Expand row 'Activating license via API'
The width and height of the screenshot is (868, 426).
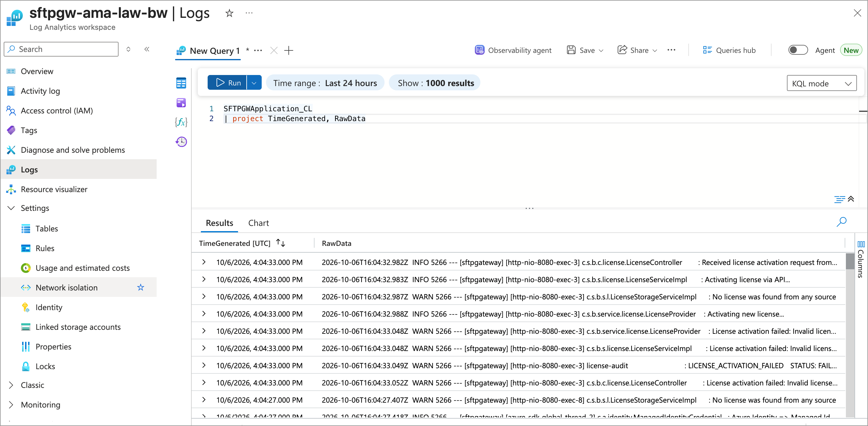(204, 279)
